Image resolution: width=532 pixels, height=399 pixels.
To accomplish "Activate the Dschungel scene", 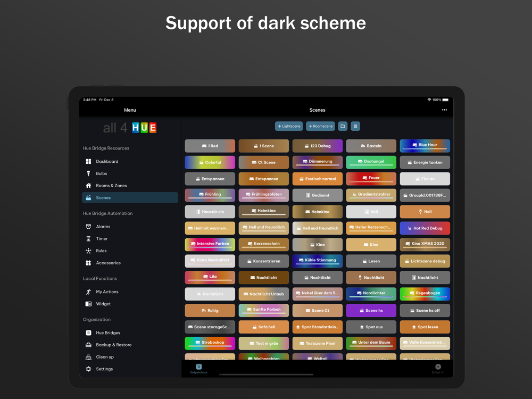I will [x=371, y=162].
